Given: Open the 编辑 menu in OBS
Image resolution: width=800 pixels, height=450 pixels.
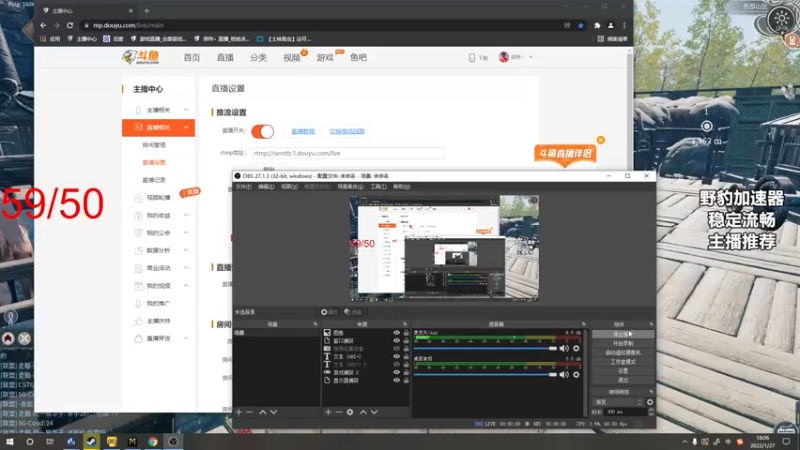Looking at the screenshot, I should coord(266,187).
